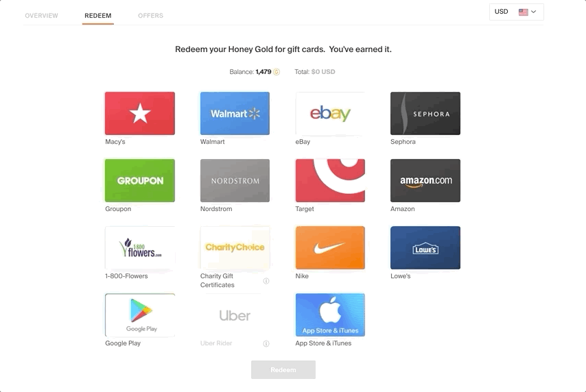Open the USD currency dropdown

coord(517,12)
